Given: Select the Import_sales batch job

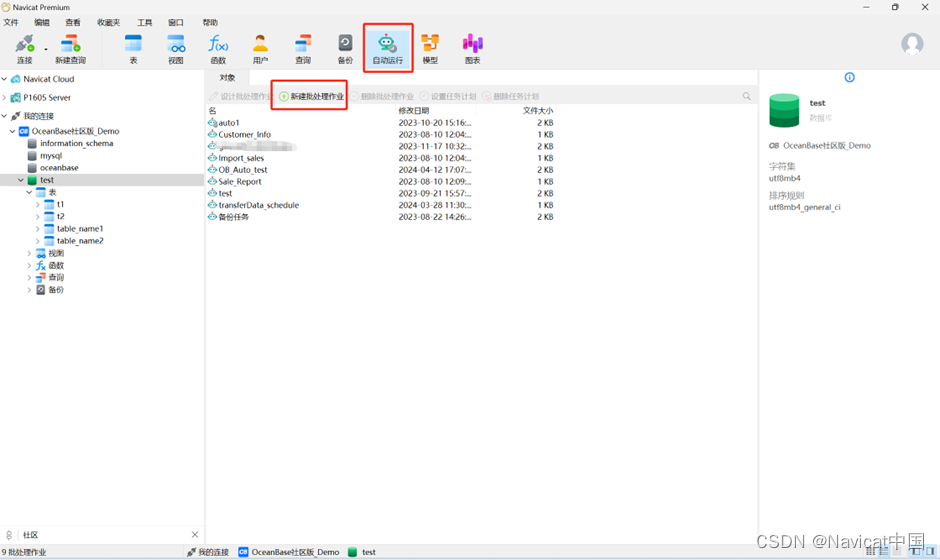Looking at the screenshot, I should click(x=241, y=158).
